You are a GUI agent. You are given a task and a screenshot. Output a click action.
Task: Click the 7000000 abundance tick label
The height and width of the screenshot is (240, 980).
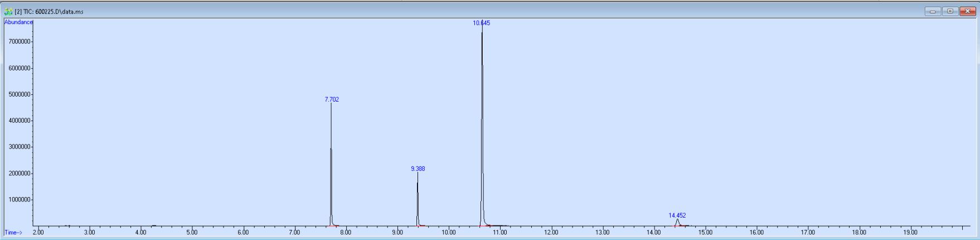(19, 42)
